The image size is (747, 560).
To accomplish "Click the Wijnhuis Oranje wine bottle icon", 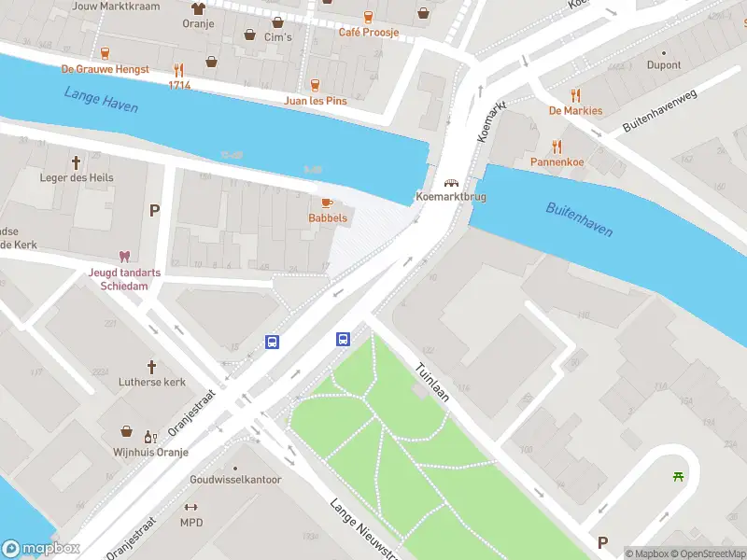I will (x=150, y=437).
